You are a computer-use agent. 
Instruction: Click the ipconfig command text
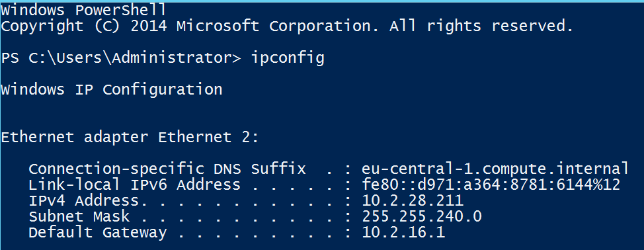pyautogui.click(x=288, y=58)
